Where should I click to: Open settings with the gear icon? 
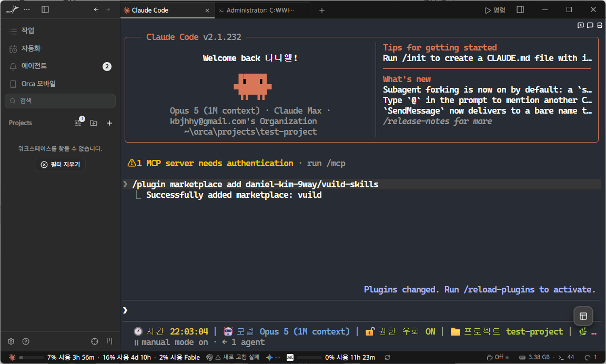click(11, 341)
